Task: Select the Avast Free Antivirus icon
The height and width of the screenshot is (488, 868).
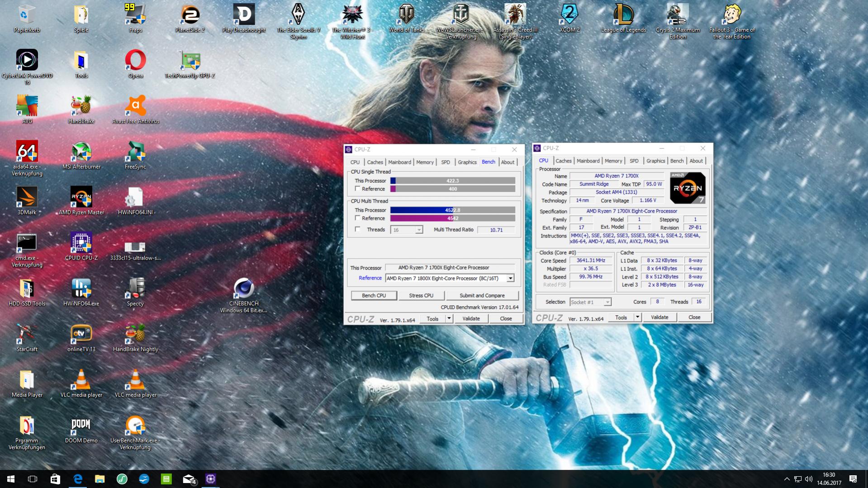Action: (135, 109)
